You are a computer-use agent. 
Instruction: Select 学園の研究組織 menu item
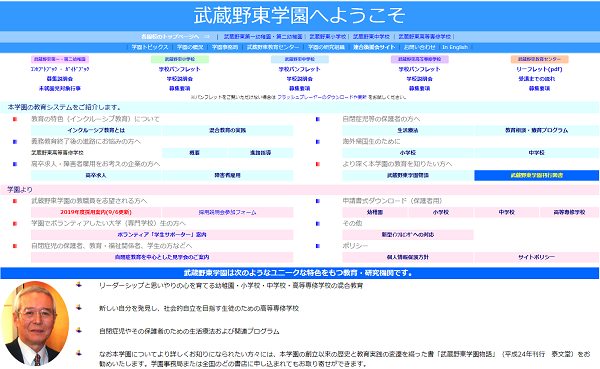(x=326, y=47)
